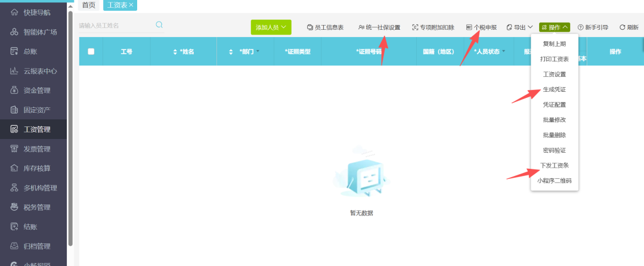Sort by the 部门 column arrows
The image size is (644, 266).
pos(231,52)
